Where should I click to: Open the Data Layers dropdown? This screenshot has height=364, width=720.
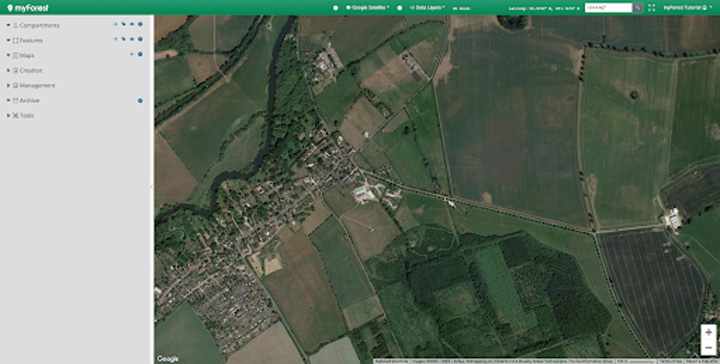(427, 8)
